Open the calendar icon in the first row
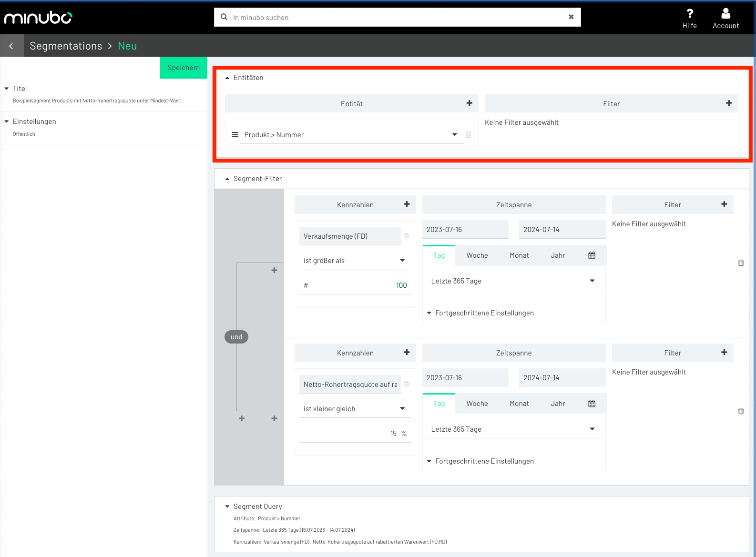This screenshot has width=756, height=557. [592, 255]
